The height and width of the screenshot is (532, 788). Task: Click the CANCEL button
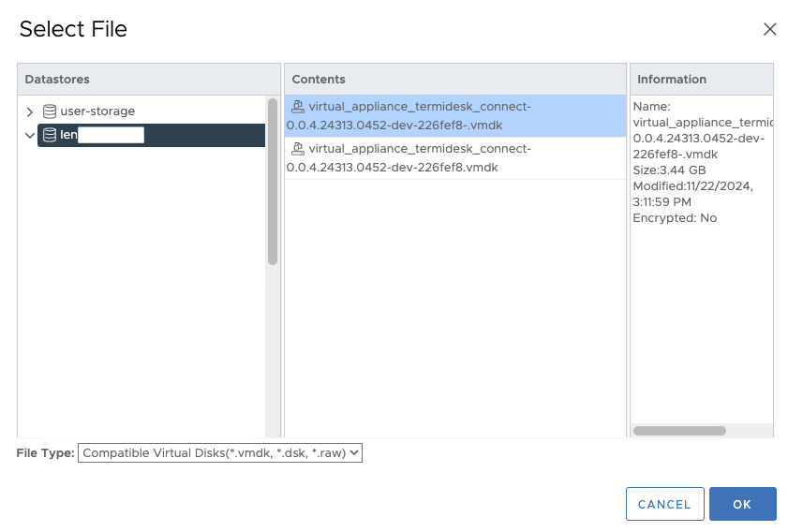664,504
